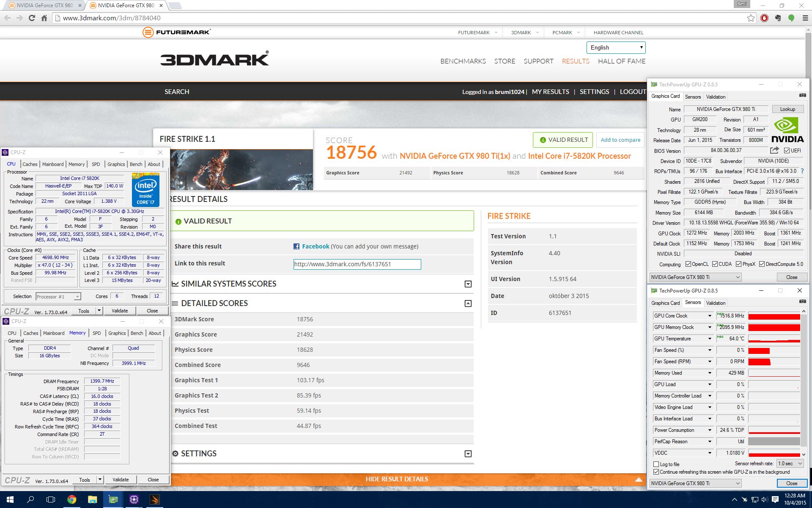
Task: Open the Chrome hamburger menu
Action: pyautogui.click(x=805, y=18)
